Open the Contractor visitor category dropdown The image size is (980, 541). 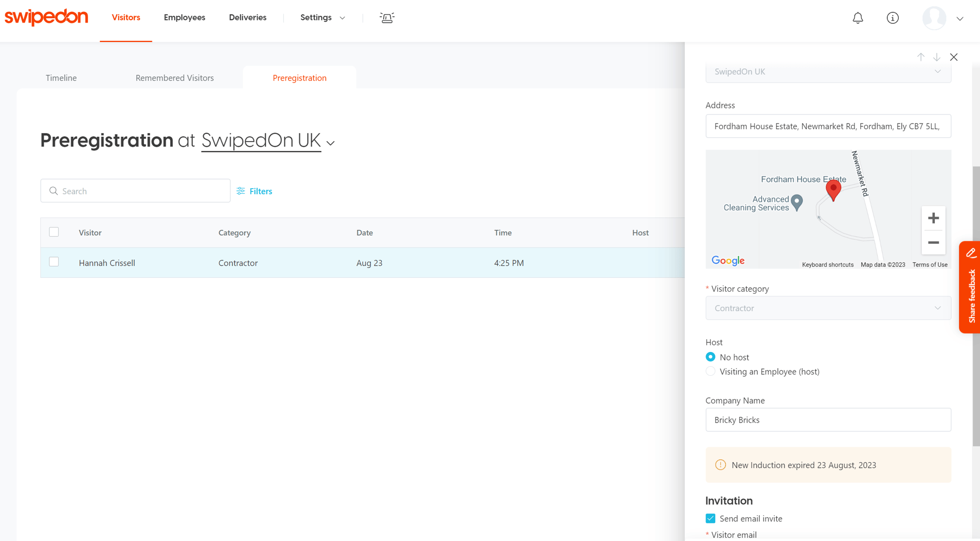828,308
